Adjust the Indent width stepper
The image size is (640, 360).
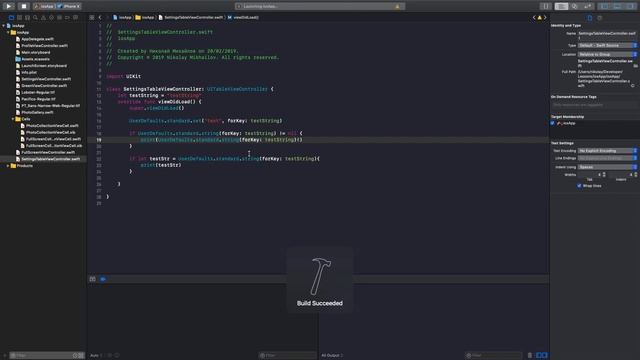tap(636, 175)
